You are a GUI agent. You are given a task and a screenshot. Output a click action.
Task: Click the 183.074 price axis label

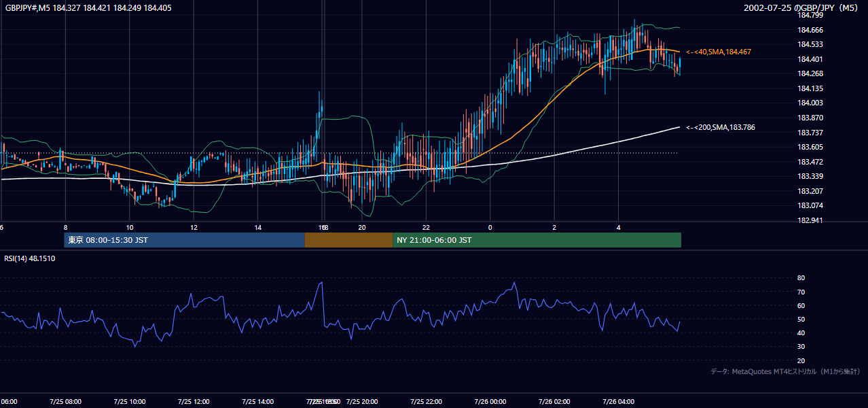click(x=809, y=205)
